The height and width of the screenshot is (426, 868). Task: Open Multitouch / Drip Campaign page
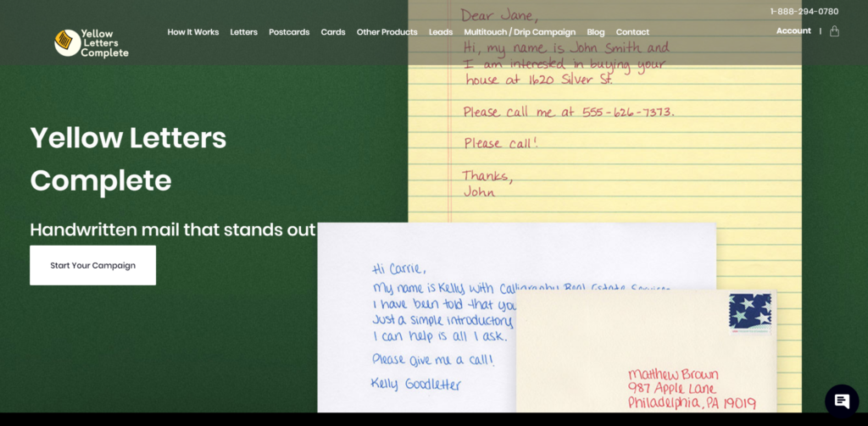point(520,32)
